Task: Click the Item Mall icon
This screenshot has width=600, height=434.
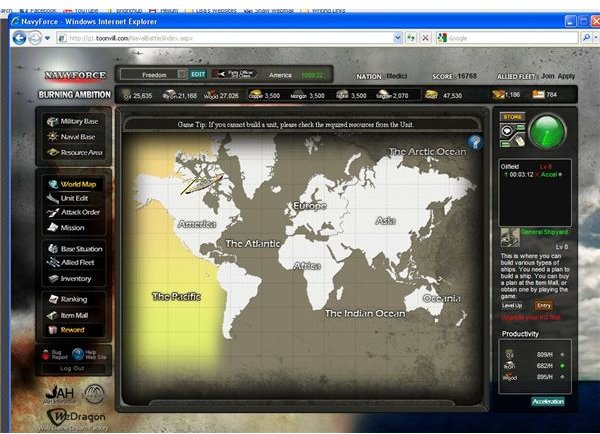Action: (x=52, y=315)
